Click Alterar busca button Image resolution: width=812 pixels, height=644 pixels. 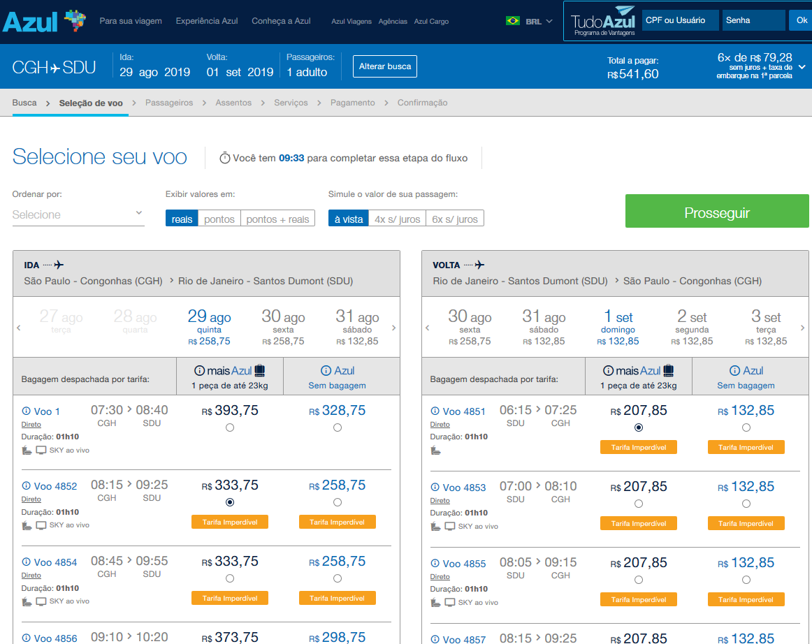[x=385, y=66]
